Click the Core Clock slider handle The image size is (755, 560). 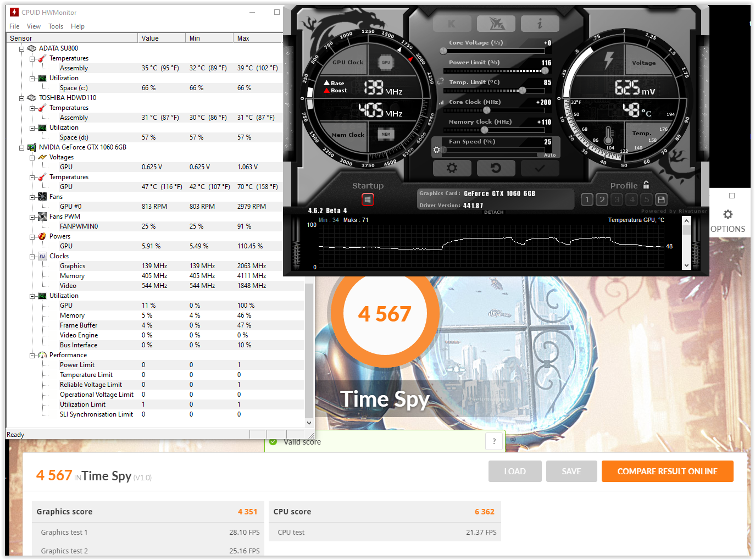(x=486, y=110)
